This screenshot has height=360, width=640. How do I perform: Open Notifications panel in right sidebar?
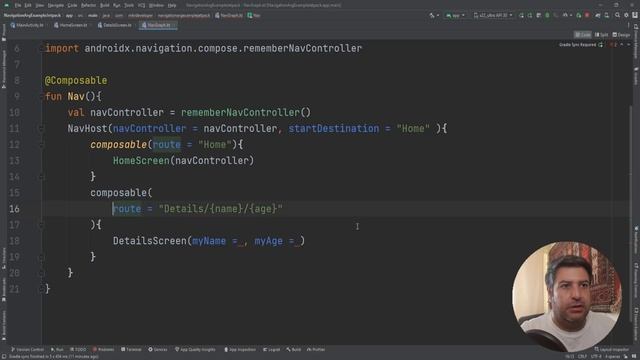[x=636, y=240]
